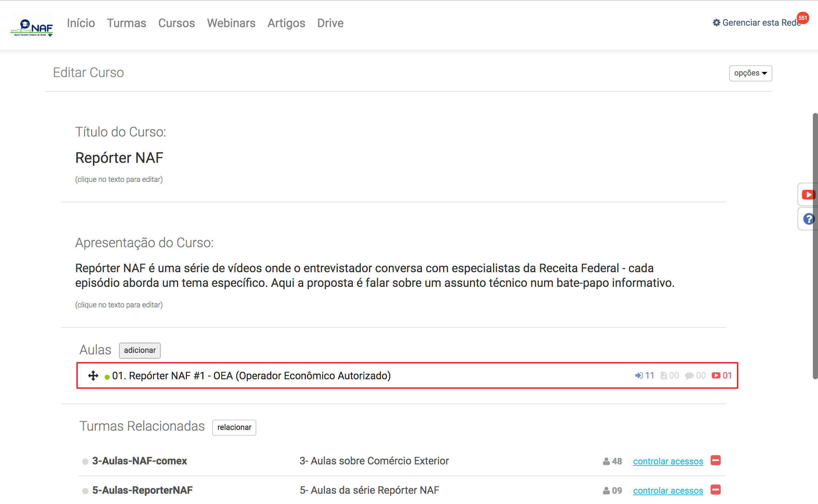The height and width of the screenshot is (504, 818).
Task: Click the red remove icon for 3-Aulas-NAF-comex
Action: [x=716, y=460]
